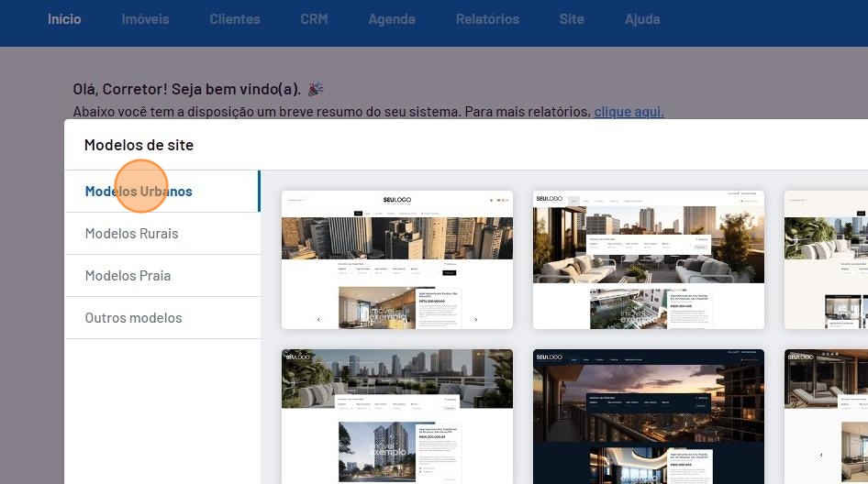The image size is (868, 484).
Task: Open the Relatórios menu
Action: pos(487,19)
